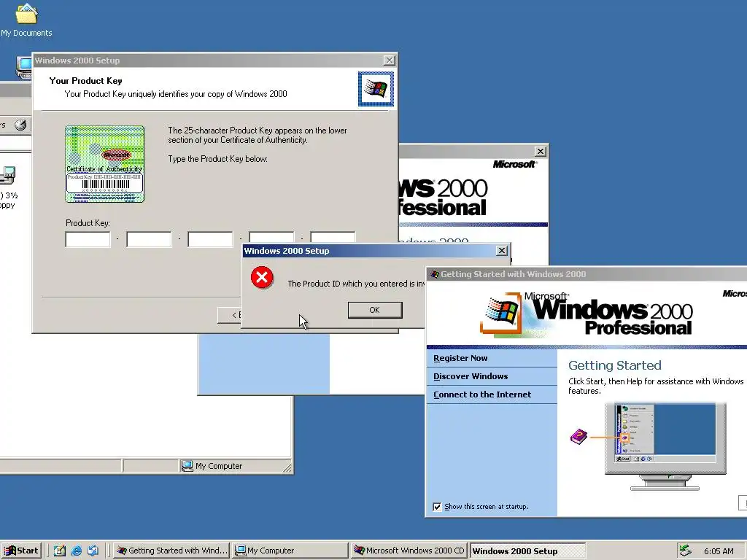The width and height of the screenshot is (747, 560).
Task: Switch to Getting Started taskbar button
Action: pyautogui.click(x=171, y=551)
